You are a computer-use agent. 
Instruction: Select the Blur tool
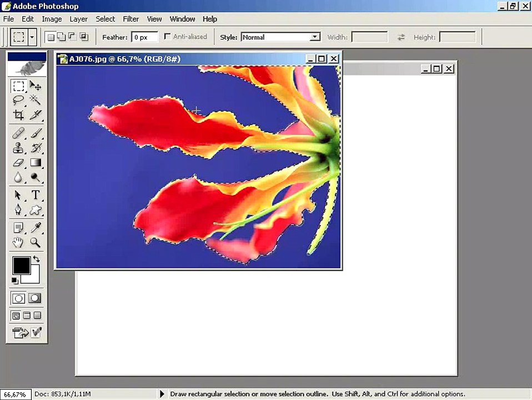pyautogui.click(x=18, y=177)
